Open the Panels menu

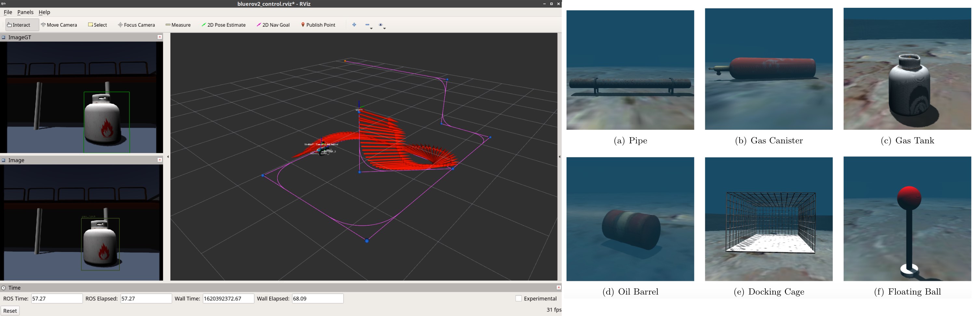point(25,12)
